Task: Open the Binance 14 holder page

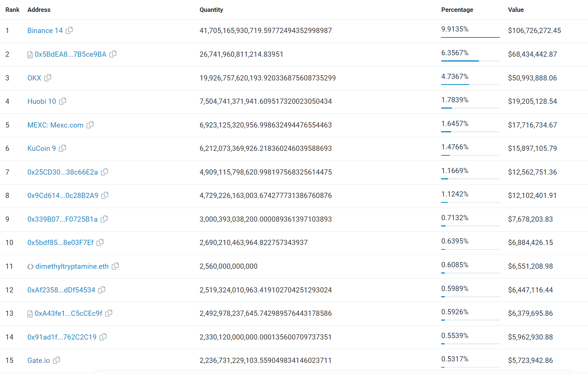Action: 45,30
